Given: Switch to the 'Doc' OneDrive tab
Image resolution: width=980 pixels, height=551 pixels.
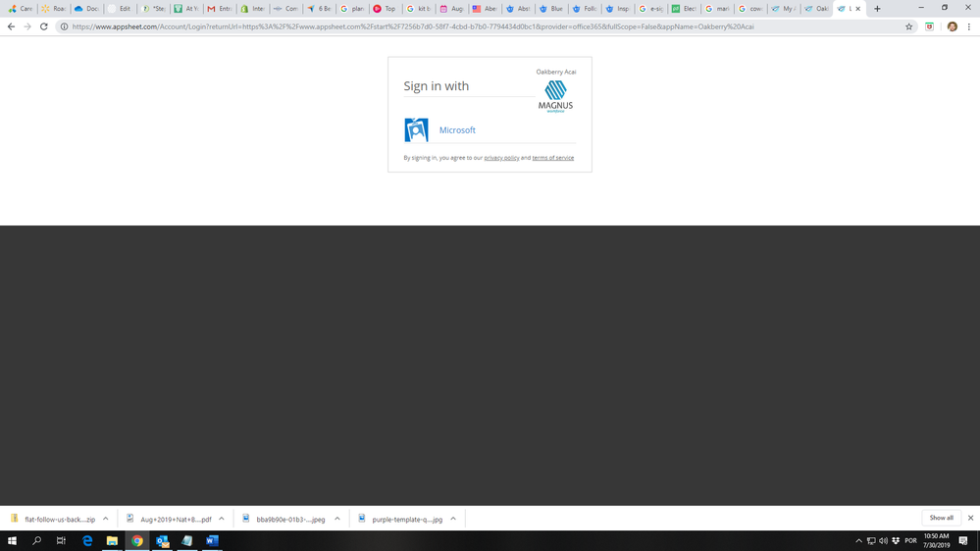Looking at the screenshot, I should point(87,9).
